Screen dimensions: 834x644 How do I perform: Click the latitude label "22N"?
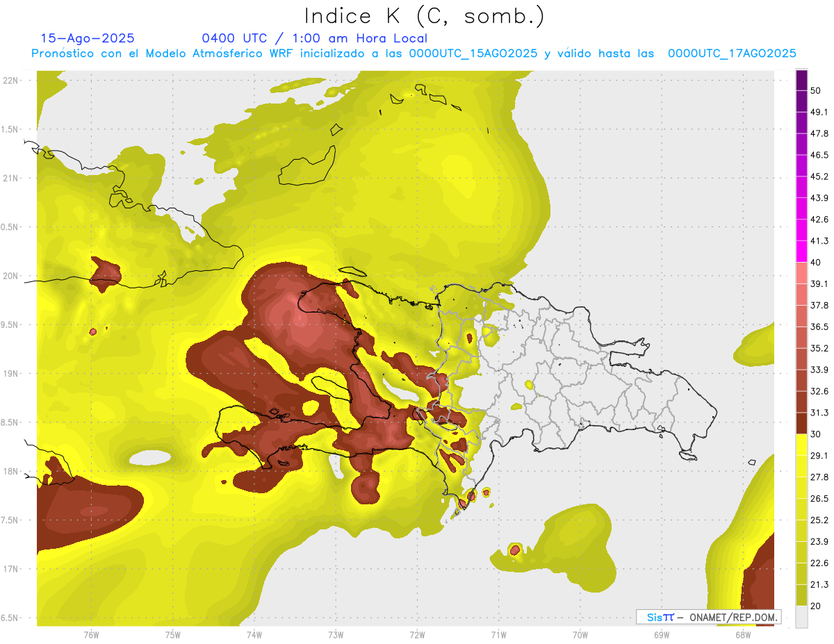pos(11,80)
